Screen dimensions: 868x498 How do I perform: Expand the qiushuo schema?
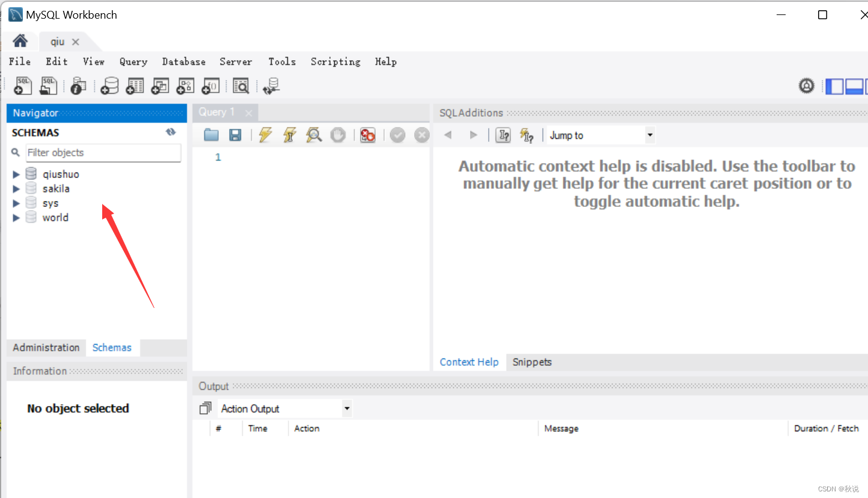click(x=16, y=174)
